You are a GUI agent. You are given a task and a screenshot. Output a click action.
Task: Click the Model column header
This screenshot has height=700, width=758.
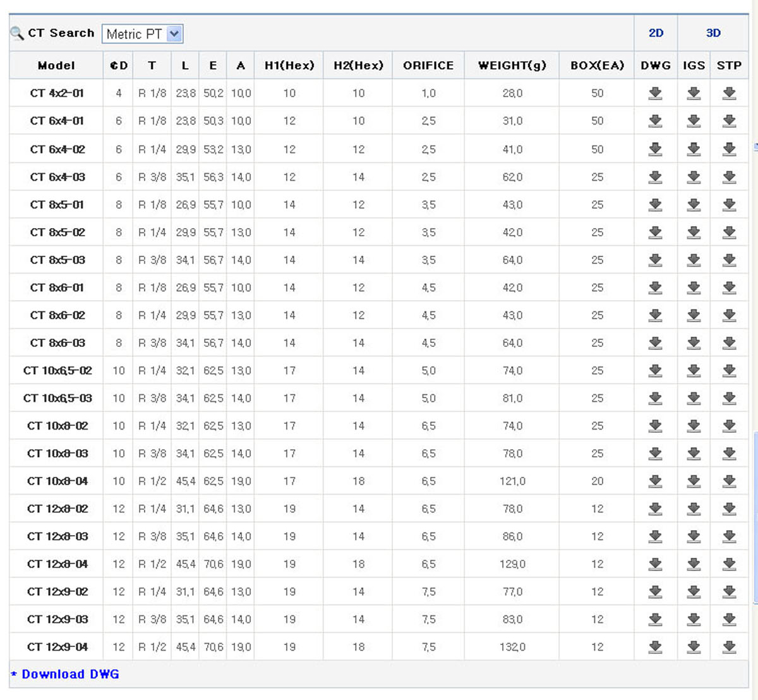pos(56,66)
